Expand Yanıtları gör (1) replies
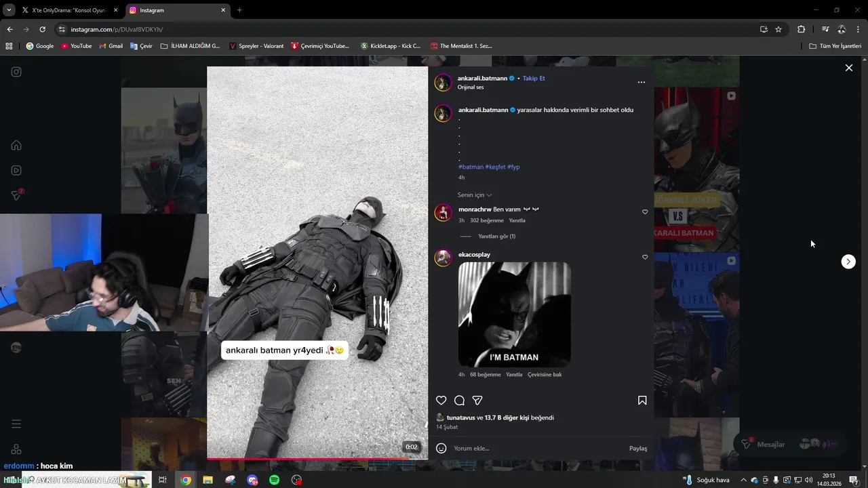This screenshot has width=868, height=488. 497,237
